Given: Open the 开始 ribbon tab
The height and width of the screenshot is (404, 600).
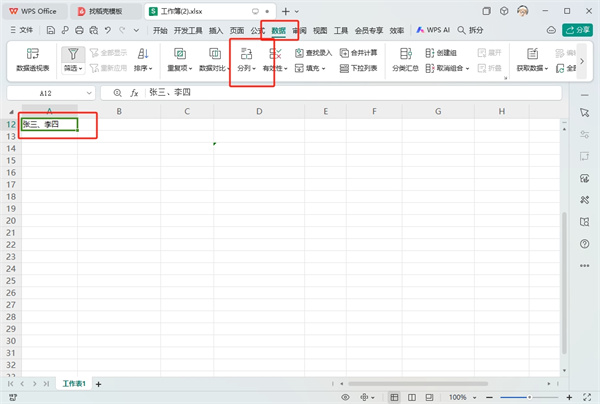Looking at the screenshot, I should point(160,31).
